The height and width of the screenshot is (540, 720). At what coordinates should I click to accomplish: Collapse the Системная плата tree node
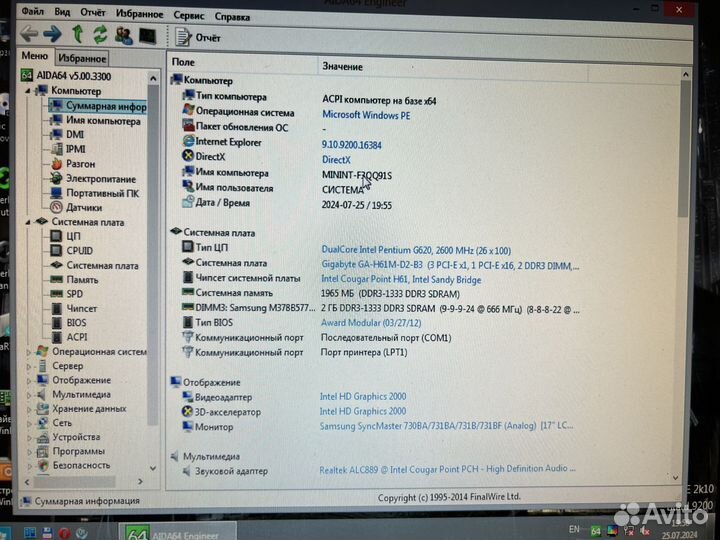[28, 222]
